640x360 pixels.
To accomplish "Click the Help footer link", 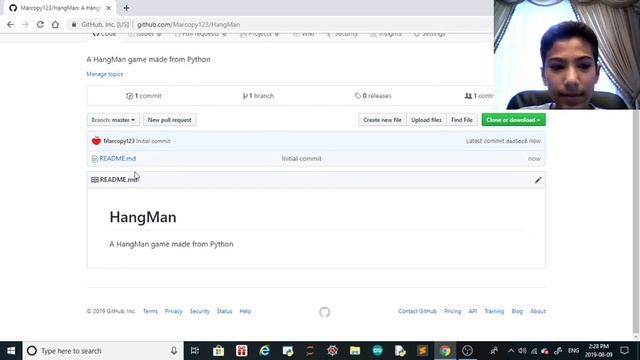I will pos(245,311).
